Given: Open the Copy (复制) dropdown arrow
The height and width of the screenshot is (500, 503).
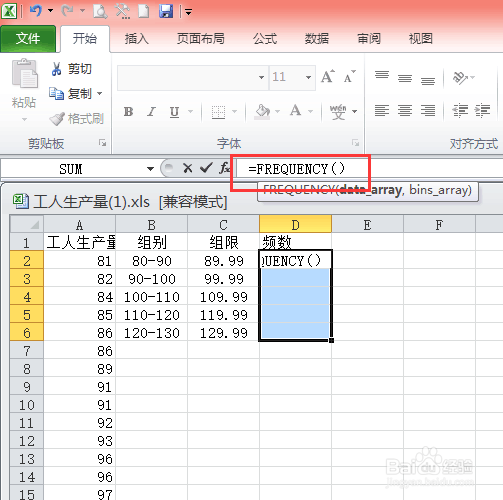Looking at the screenshot, I should coord(99,94).
